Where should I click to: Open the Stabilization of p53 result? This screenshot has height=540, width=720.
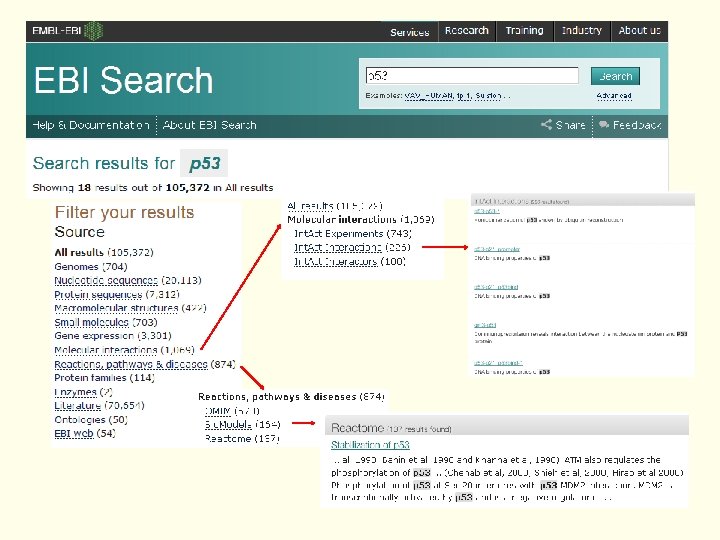click(x=370, y=445)
